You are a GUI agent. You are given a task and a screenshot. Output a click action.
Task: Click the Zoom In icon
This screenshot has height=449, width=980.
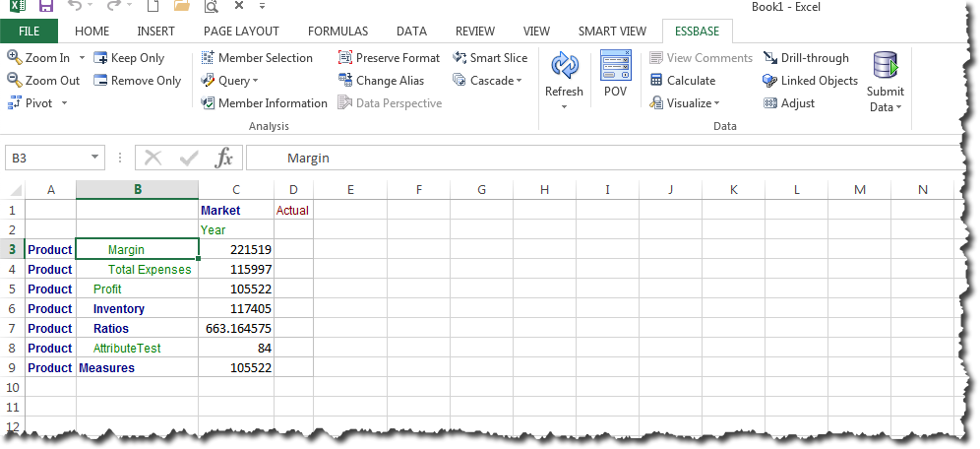click(15, 57)
